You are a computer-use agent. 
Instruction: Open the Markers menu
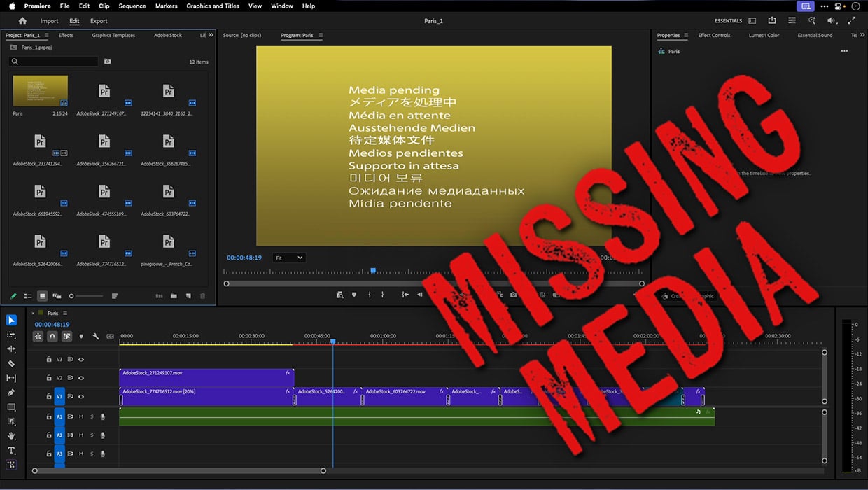point(166,6)
